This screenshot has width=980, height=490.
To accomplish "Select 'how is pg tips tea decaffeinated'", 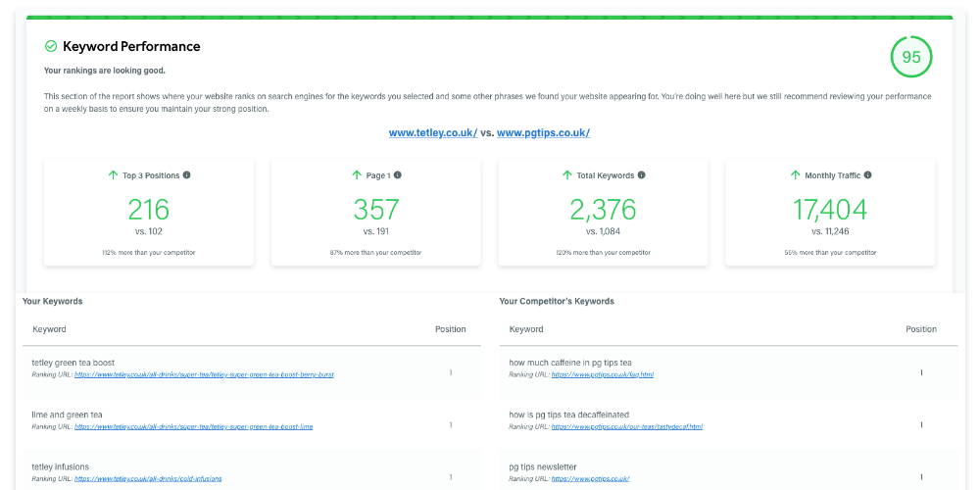I will point(568,415).
